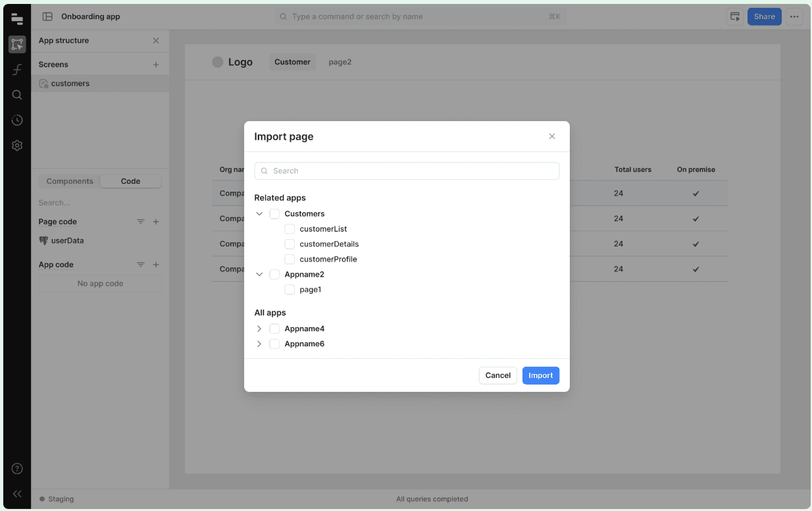Open the App structure panel icon
Screen dimensions: 812x511
[16, 18]
